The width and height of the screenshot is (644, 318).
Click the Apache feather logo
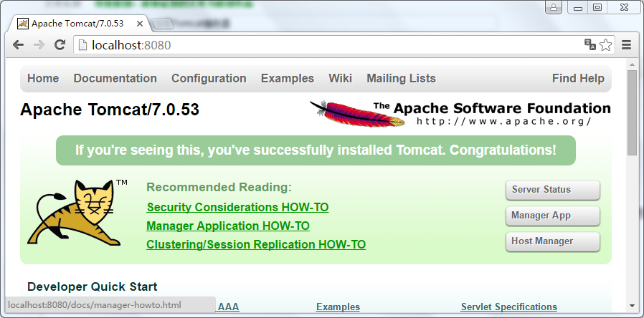point(357,114)
